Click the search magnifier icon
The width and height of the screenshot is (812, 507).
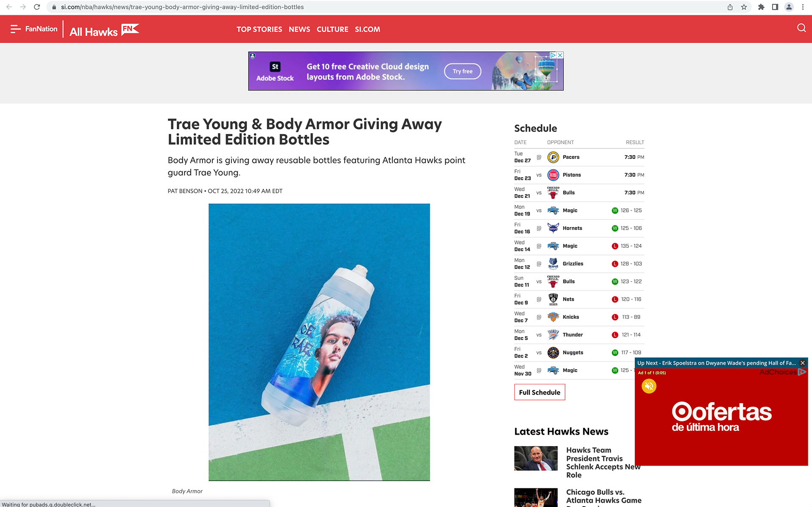pos(801,28)
